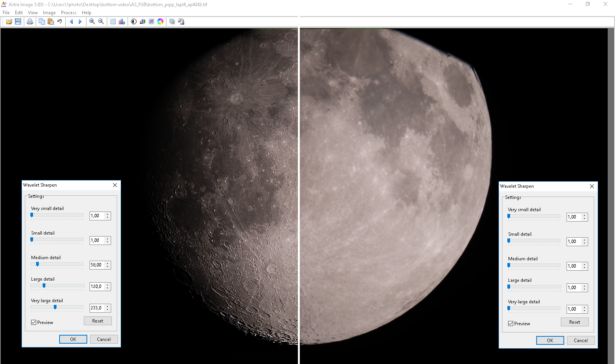Click the Print icon in toolbar
The width and height of the screenshot is (615, 364).
point(30,22)
